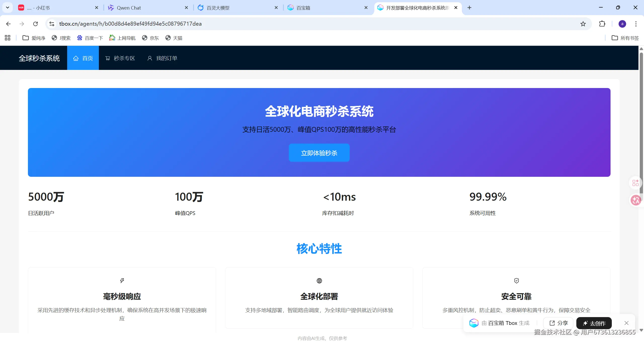The width and height of the screenshot is (644, 344).
Task: Click the 去创作 button
Action: (594, 323)
